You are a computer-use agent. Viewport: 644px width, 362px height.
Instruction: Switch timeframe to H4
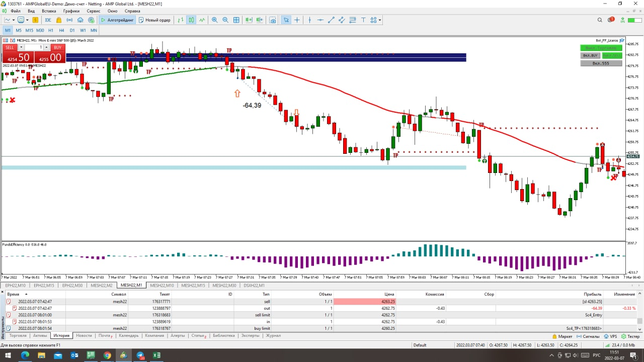click(61, 30)
